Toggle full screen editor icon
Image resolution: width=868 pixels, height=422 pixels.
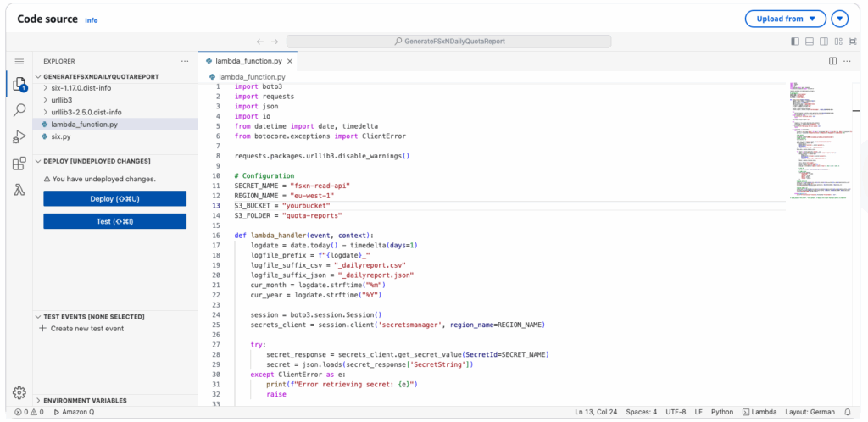click(x=853, y=42)
